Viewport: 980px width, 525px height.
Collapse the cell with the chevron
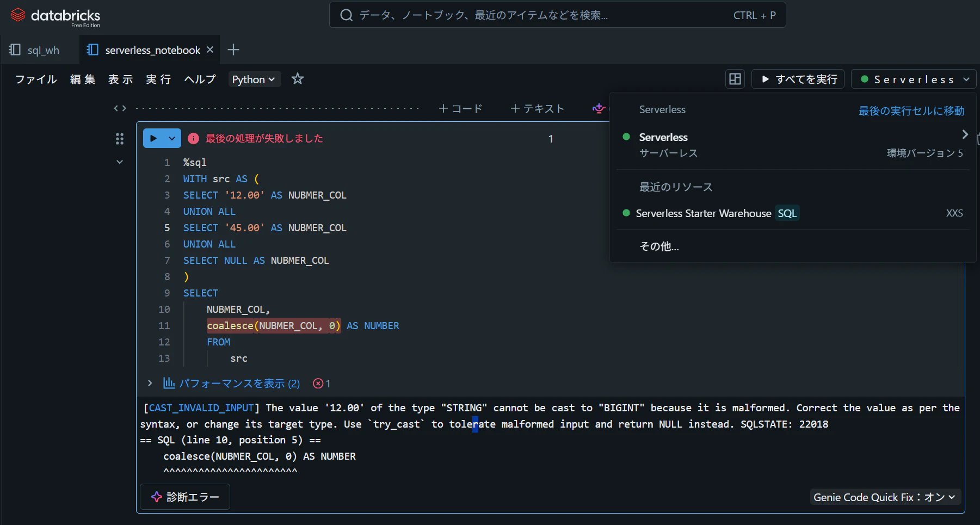[120, 162]
